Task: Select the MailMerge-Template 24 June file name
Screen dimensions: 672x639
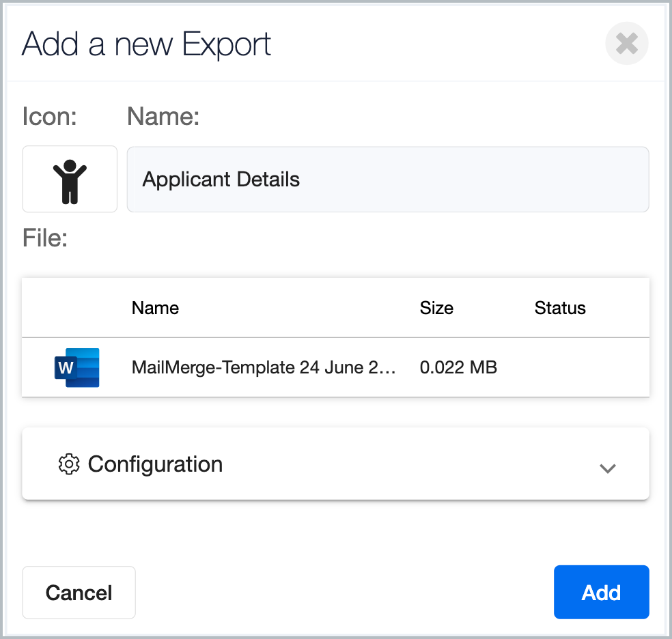Action: point(264,367)
